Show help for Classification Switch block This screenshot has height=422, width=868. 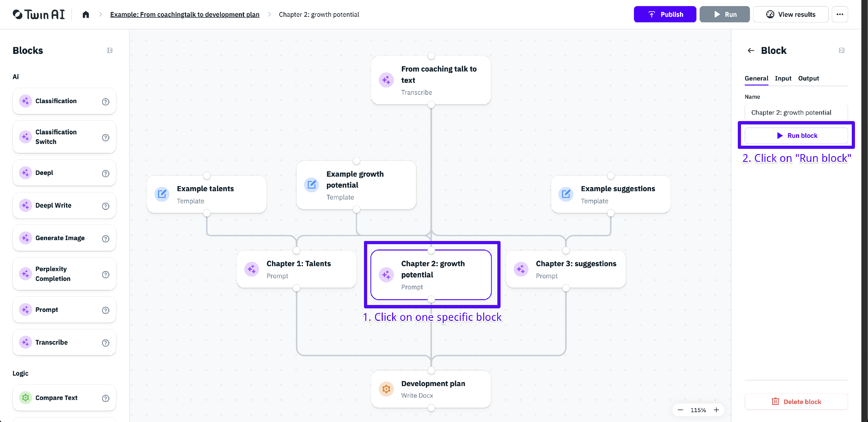[x=106, y=137]
